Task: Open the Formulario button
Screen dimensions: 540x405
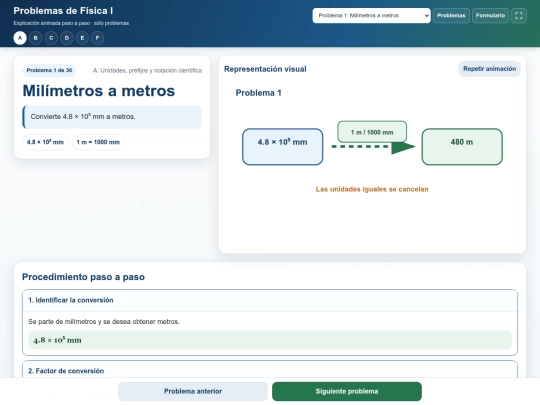Action: tap(490, 15)
